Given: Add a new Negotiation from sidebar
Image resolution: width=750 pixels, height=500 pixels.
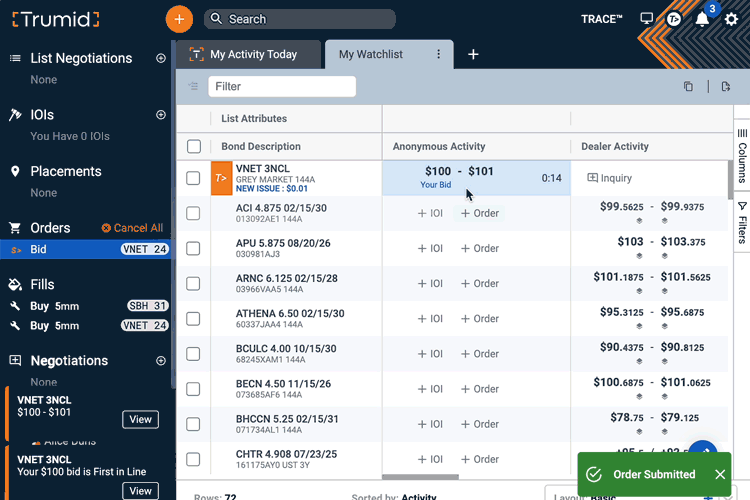Looking at the screenshot, I should tap(161, 360).
